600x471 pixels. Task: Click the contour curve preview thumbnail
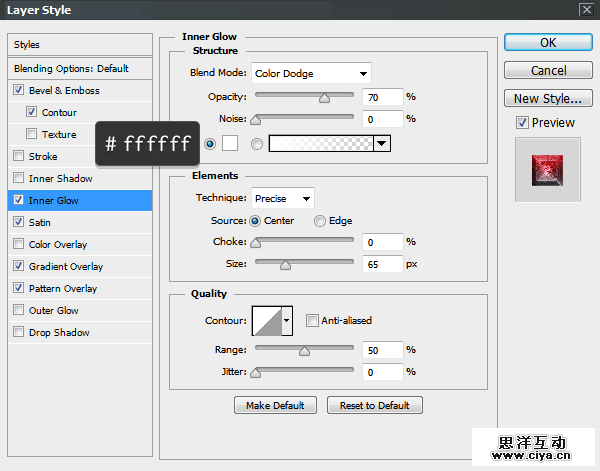[x=267, y=320]
